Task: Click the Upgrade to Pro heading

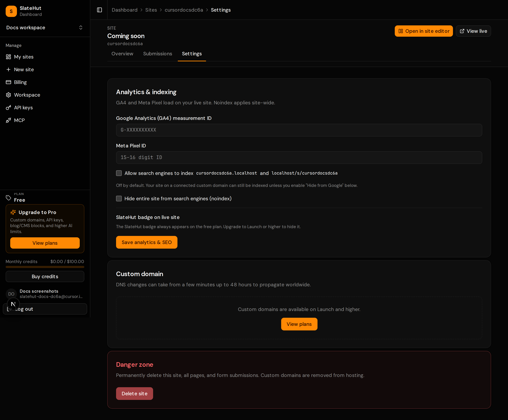Action: pyautogui.click(x=38, y=212)
